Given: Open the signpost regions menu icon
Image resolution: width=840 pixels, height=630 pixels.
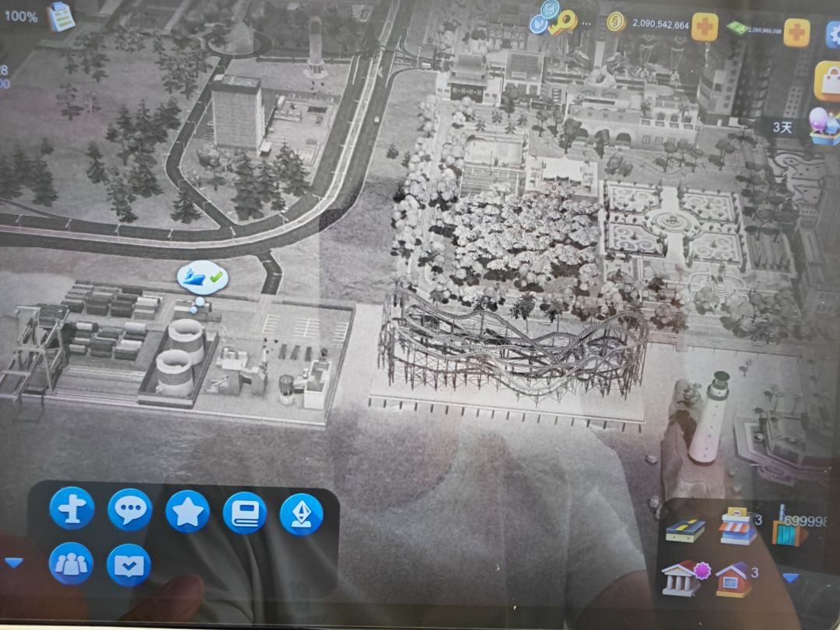Looking at the screenshot, I should [x=72, y=508].
